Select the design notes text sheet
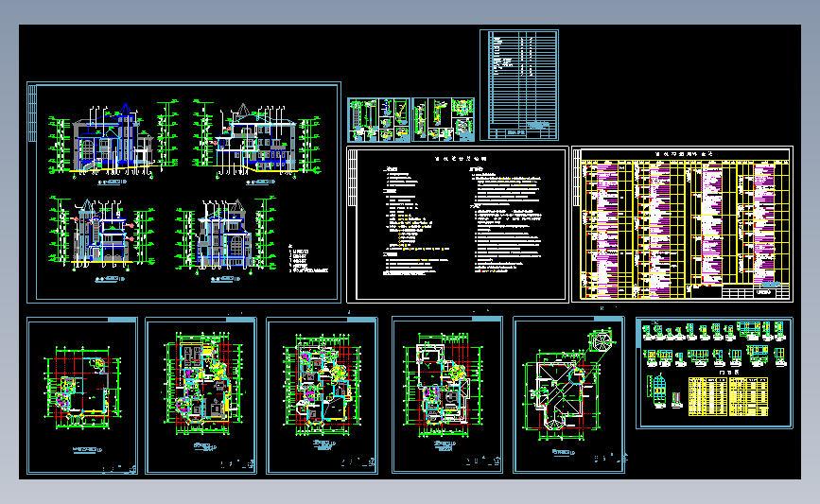This screenshot has width=820, height=504. 458,224
